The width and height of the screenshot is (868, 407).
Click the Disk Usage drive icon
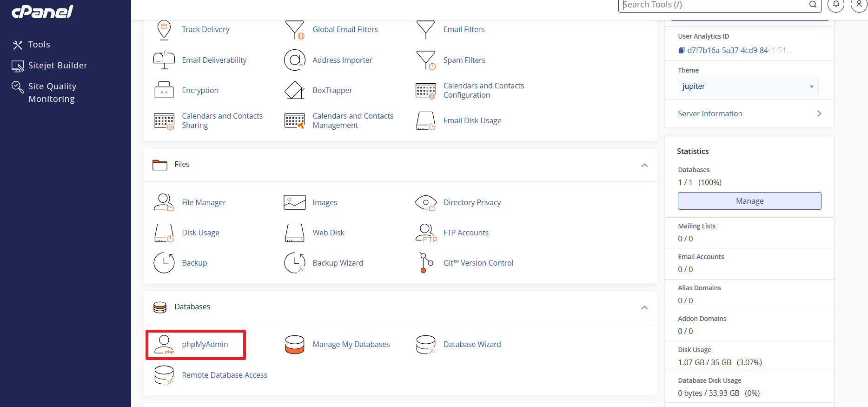(x=164, y=233)
